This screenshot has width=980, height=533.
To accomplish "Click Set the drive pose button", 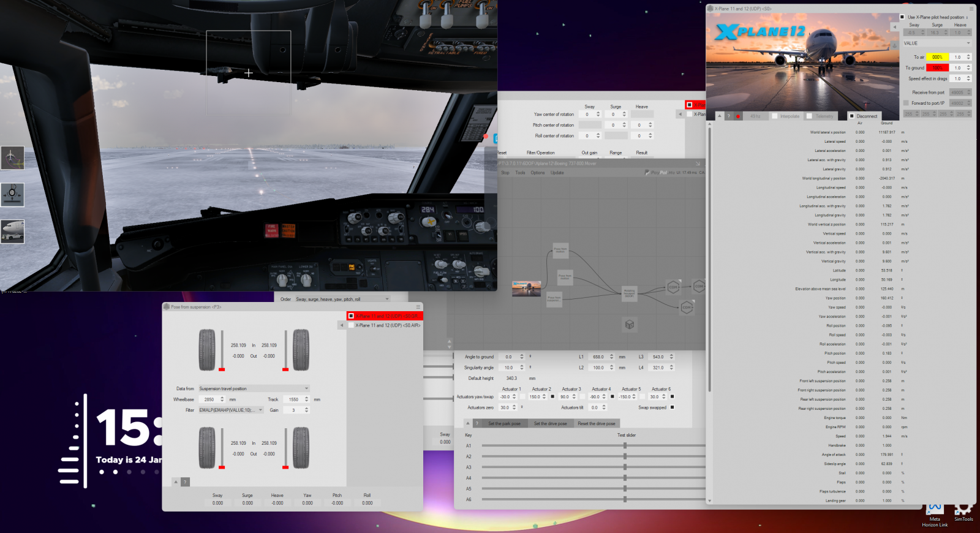I will click(x=550, y=423).
